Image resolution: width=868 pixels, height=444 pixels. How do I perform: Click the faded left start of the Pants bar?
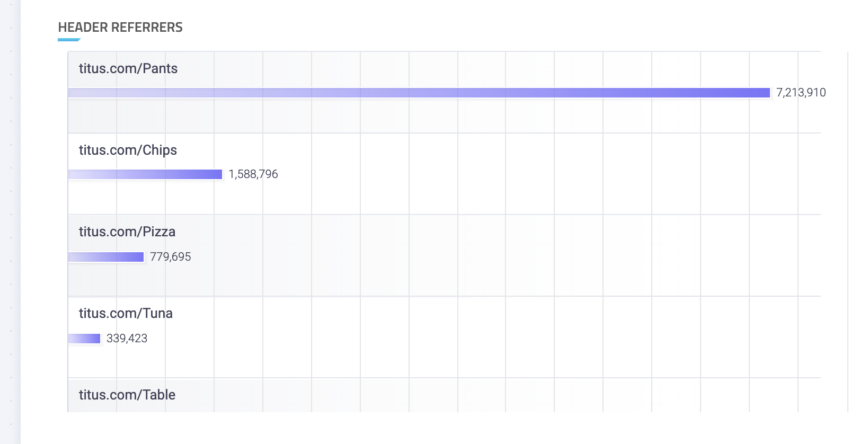coord(77,93)
